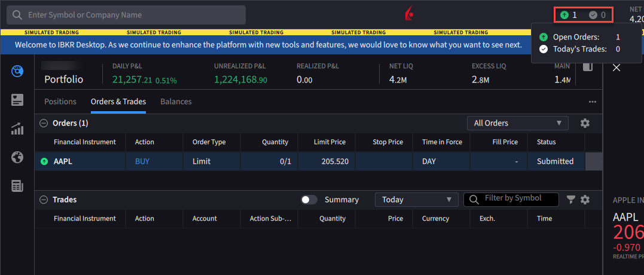Focus the Enter Symbol or Company Name field
This screenshot has width=644, height=275.
coord(126,15)
